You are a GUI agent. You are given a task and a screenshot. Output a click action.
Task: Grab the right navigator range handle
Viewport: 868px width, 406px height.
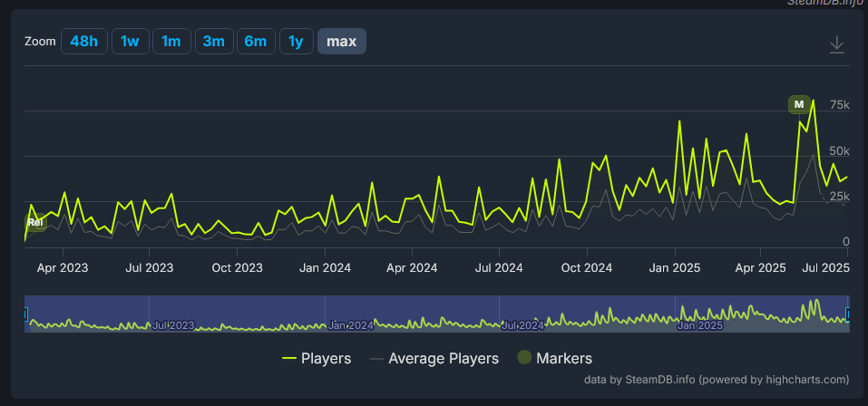pos(848,314)
